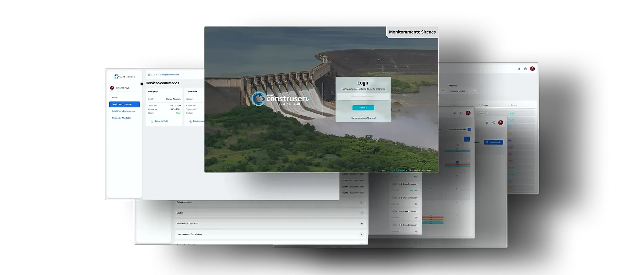Toggle the Expandir calendário checkbox
This screenshot has height=275, width=644.
469,129
